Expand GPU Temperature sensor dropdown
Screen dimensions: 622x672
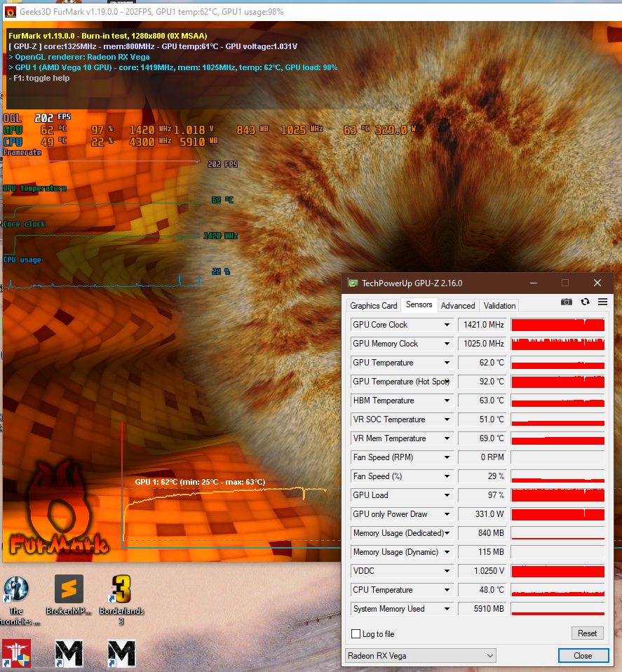pyautogui.click(x=447, y=363)
